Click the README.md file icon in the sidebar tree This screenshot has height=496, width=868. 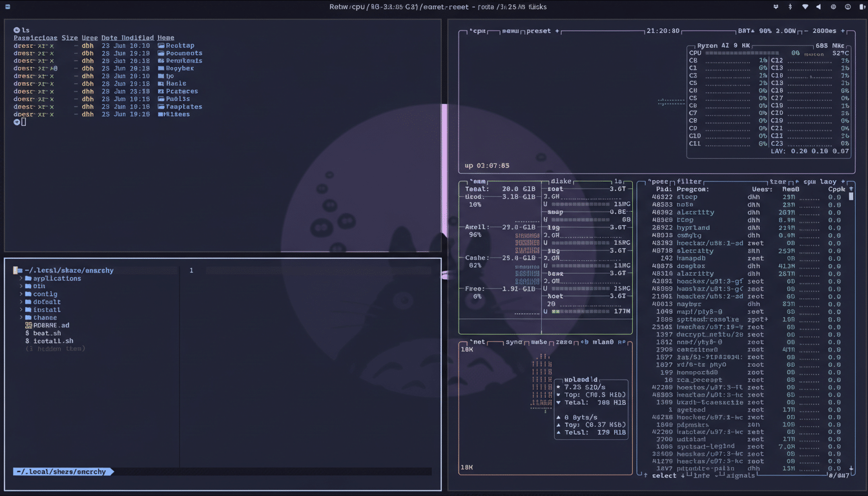tap(29, 325)
